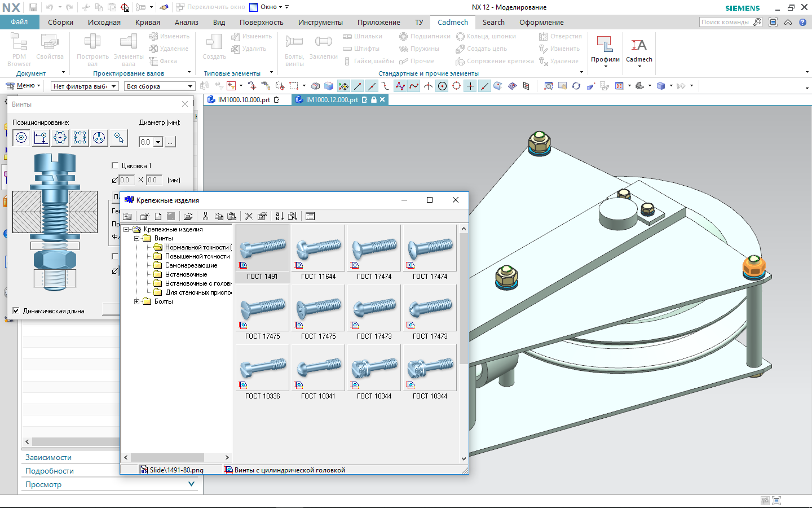Open the diameter 8.0 dropdown
Screen dimensions: 812x508
pyautogui.click(x=158, y=142)
